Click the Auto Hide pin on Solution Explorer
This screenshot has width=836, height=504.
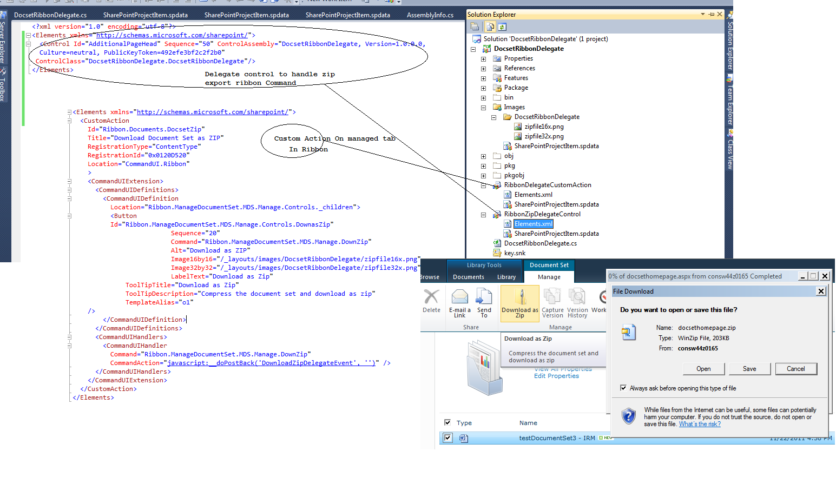click(712, 15)
